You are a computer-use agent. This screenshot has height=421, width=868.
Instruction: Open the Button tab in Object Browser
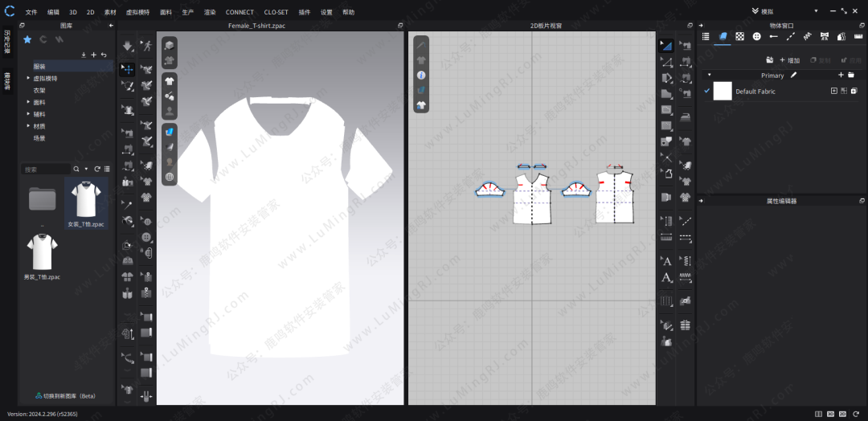pos(755,36)
